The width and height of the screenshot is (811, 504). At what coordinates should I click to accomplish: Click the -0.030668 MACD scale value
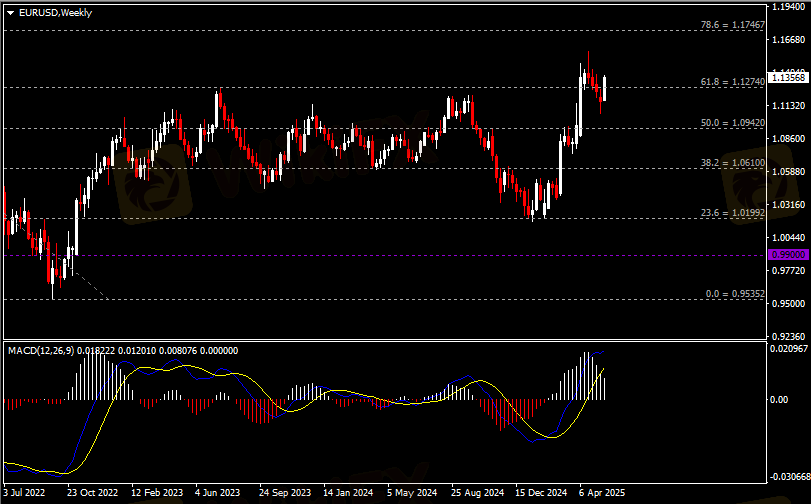pyautogui.click(x=789, y=477)
